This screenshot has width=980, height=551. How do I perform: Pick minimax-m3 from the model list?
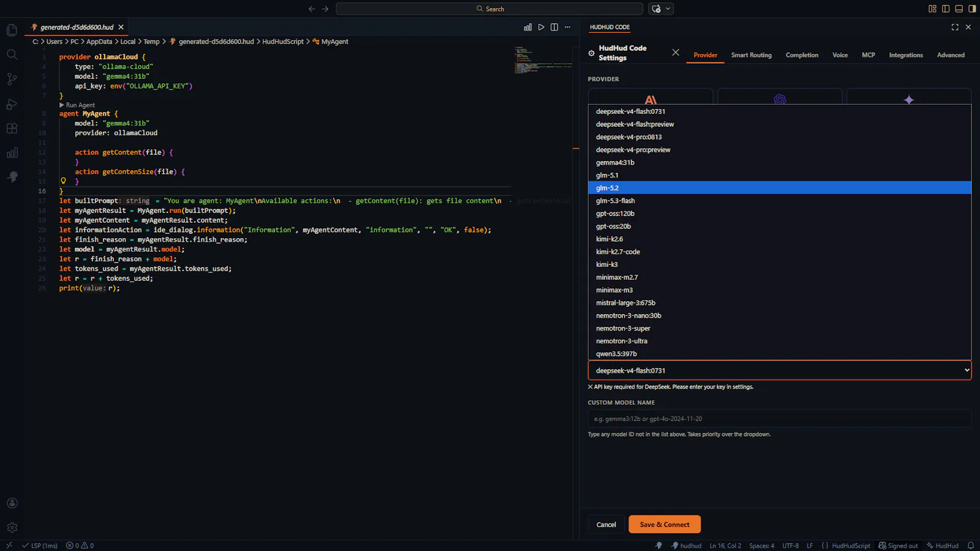pos(780,290)
